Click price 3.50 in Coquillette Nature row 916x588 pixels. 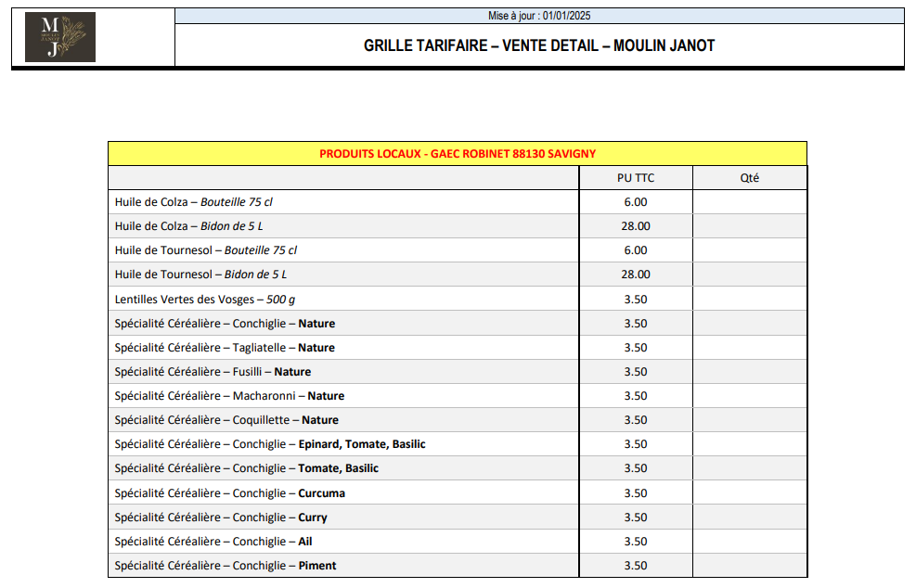pyautogui.click(x=636, y=420)
